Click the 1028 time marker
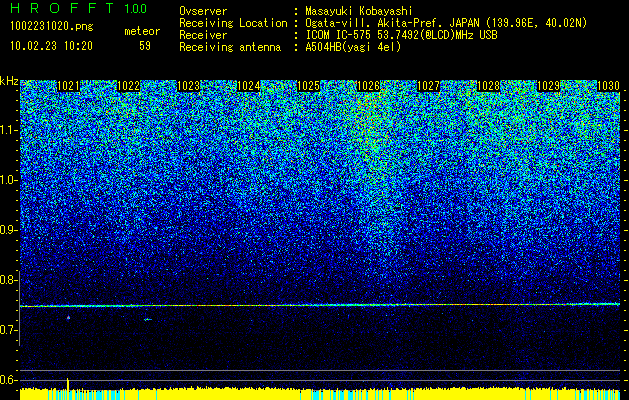This screenshot has height=400, width=629. click(488, 86)
